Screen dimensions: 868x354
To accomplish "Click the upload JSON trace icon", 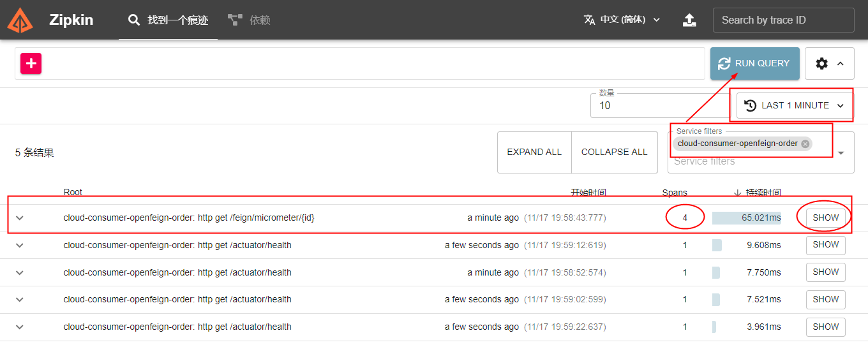I will click(x=689, y=20).
